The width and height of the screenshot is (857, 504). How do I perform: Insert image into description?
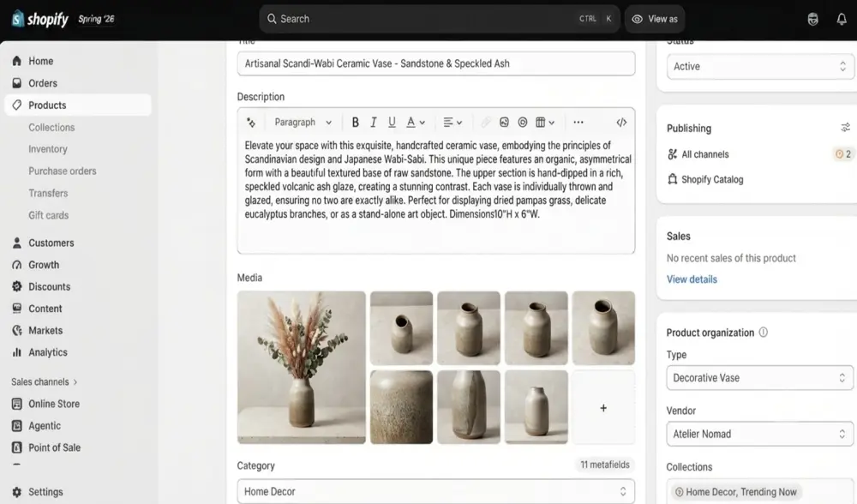504,123
